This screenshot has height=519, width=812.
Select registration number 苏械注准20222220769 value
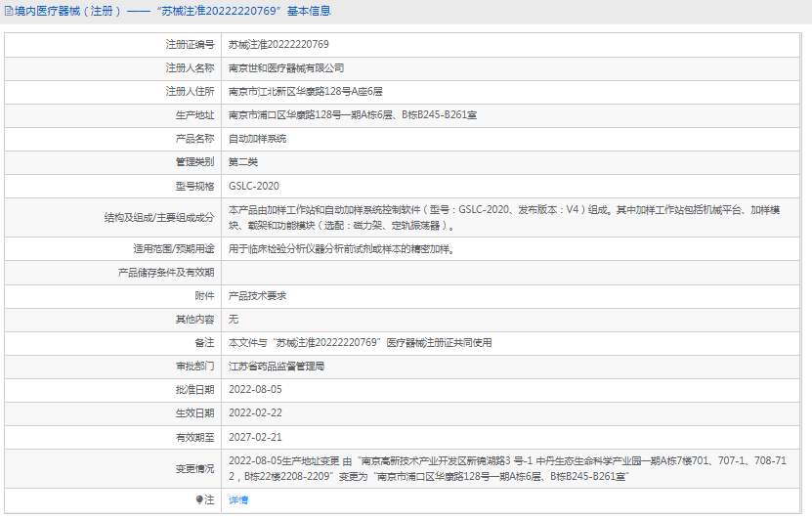pos(278,45)
